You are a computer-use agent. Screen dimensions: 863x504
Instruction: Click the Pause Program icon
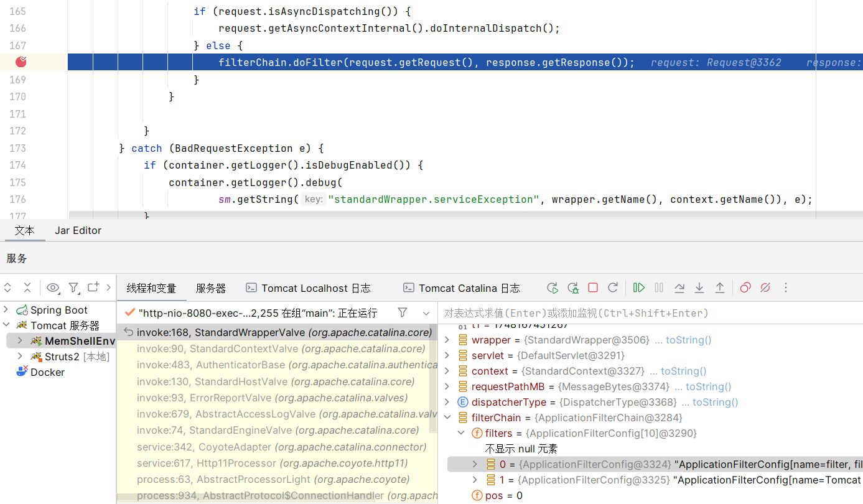(x=659, y=287)
